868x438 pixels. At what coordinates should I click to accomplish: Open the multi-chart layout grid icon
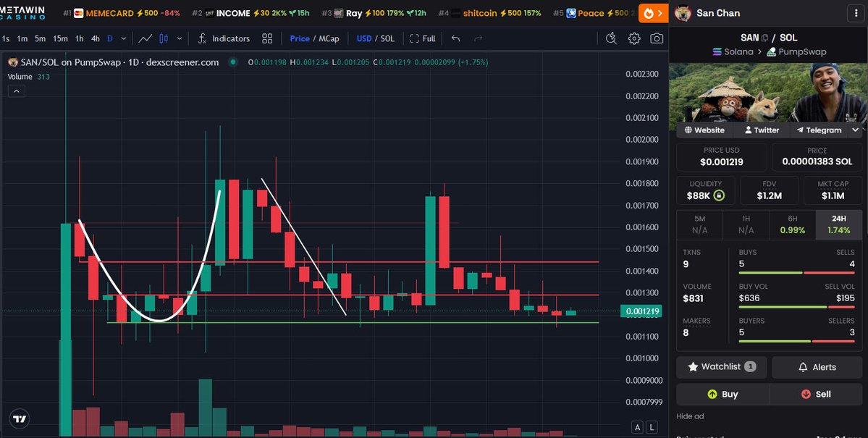[x=267, y=38]
